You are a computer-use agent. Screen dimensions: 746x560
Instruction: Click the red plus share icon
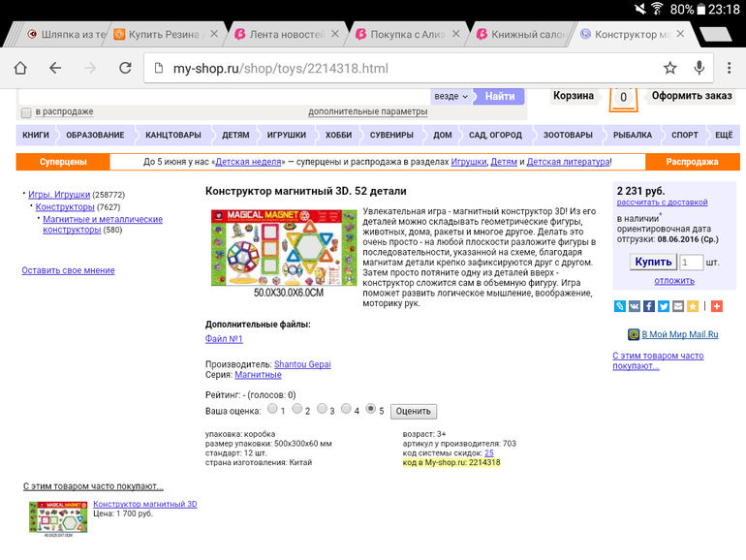coord(716,306)
